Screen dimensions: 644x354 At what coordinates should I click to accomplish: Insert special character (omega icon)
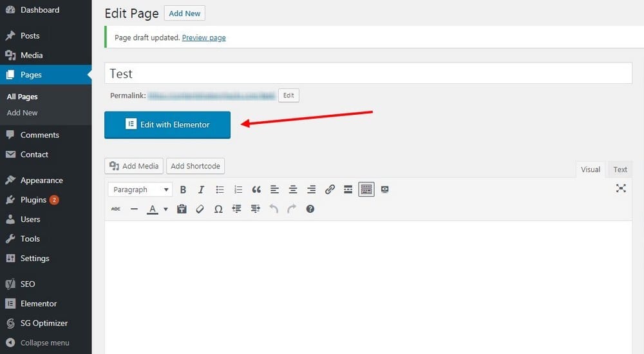click(218, 209)
